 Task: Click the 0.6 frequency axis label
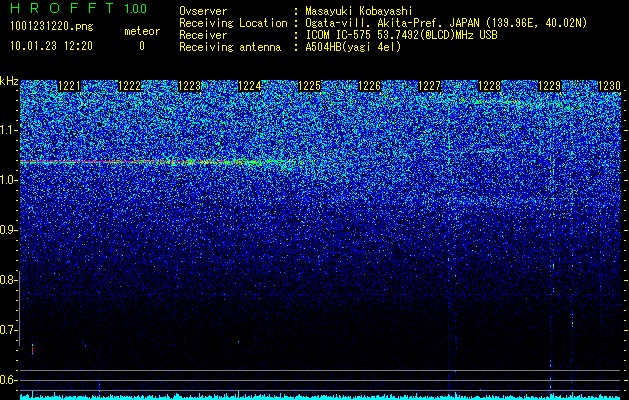[9, 380]
